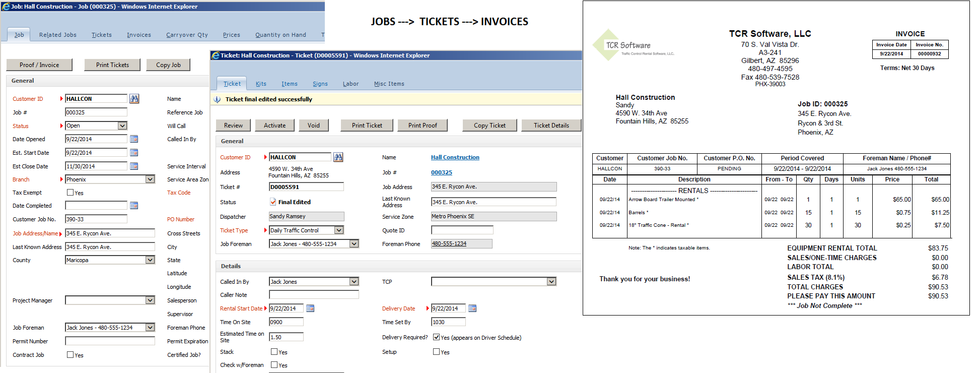Viewport: 980px width, 373px height.
Task: Click Internet Explorer icon in Ticket window title
Action: (216, 55)
